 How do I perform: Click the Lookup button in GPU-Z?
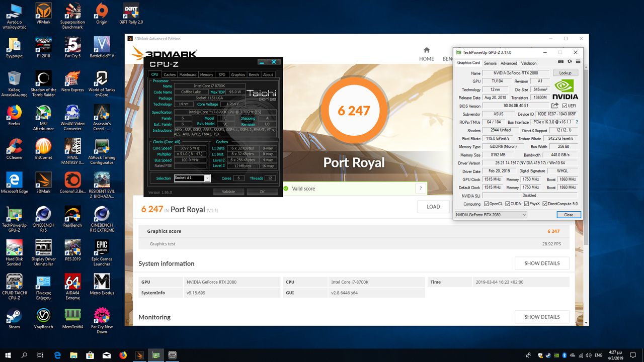565,73
